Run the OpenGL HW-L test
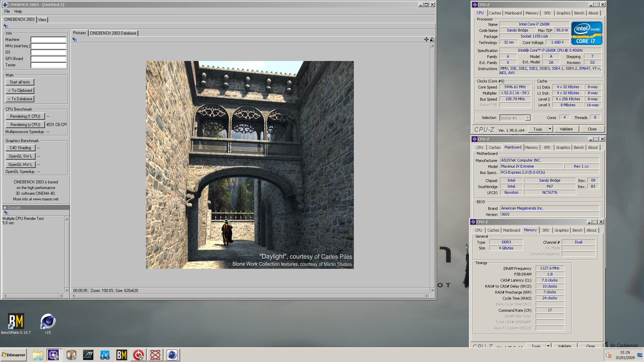Viewport: 644px width, 362px height. 20,165
